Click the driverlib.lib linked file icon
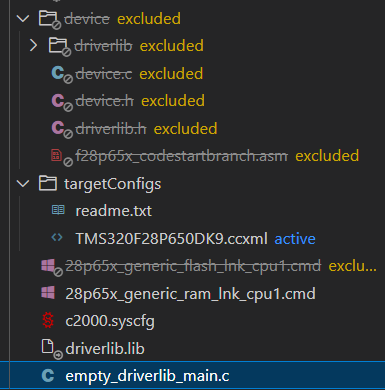This screenshot has height=390, width=385. (51, 349)
